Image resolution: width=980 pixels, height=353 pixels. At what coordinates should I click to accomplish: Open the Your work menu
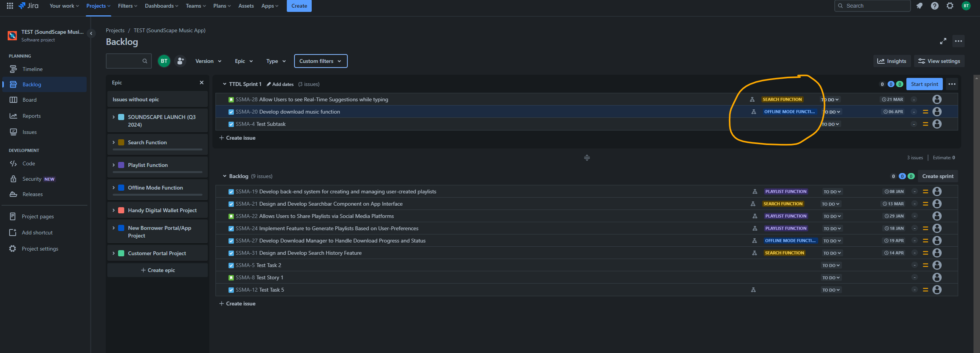click(x=64, y=6)
